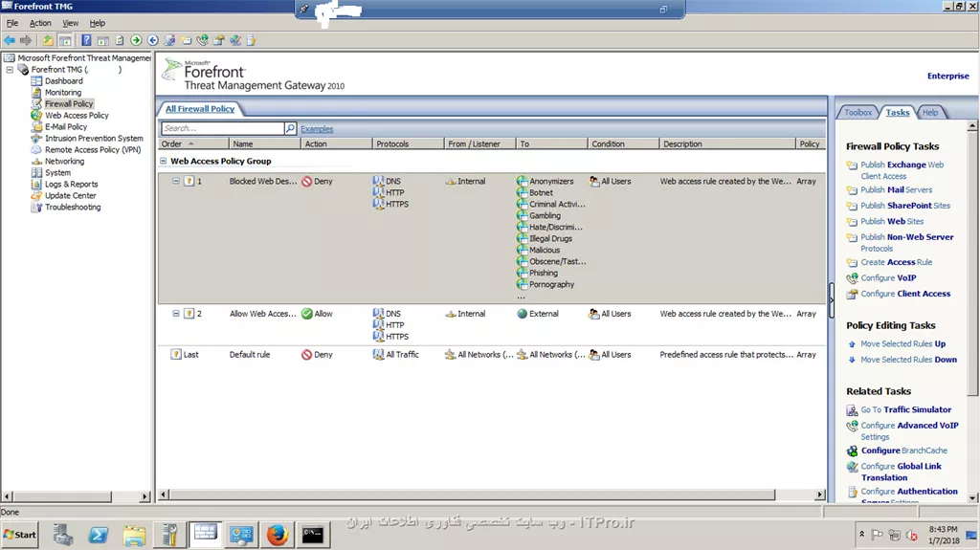Click the green right-arrow circle icon

[x=136, y=40]
